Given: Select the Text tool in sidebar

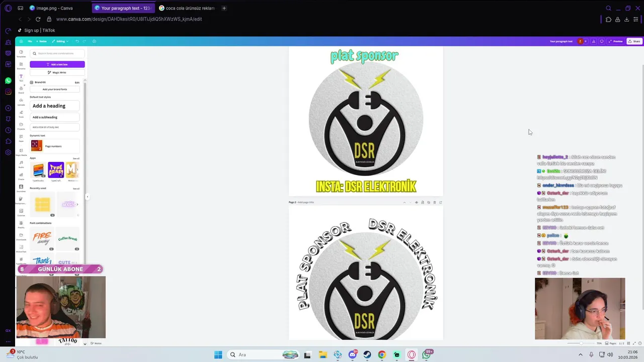Looking at the screenshot, I should pyautogui.click(x=21, y=77).
